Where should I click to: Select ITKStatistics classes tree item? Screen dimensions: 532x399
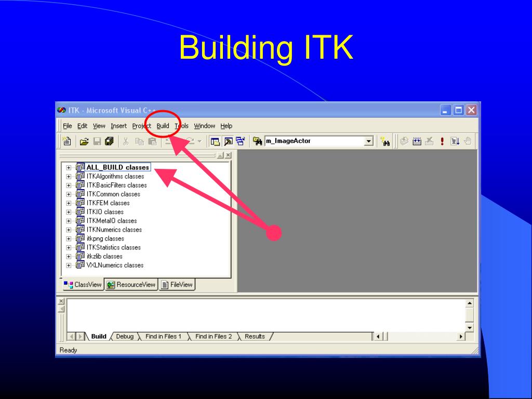[114, 247]
